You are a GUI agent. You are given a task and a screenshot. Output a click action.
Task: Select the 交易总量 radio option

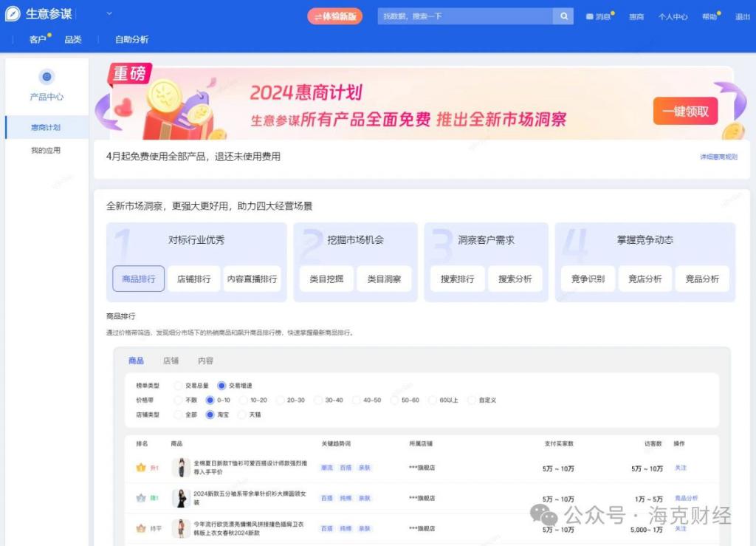pyautogui.click(x=179, y=386)
